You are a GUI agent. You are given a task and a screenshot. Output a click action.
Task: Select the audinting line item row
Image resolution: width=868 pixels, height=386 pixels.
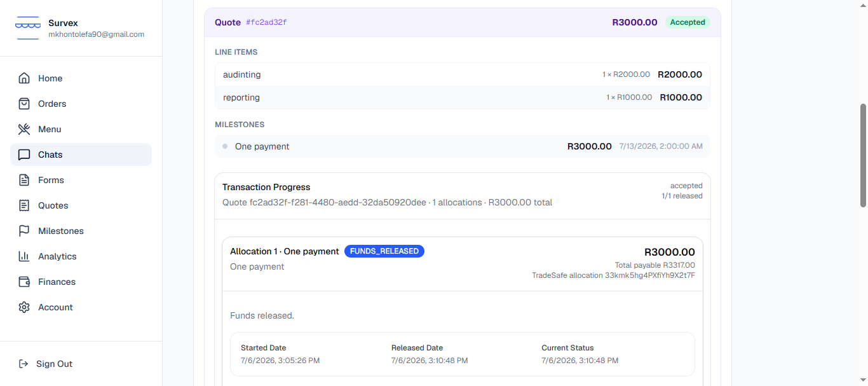coord(463,74)
